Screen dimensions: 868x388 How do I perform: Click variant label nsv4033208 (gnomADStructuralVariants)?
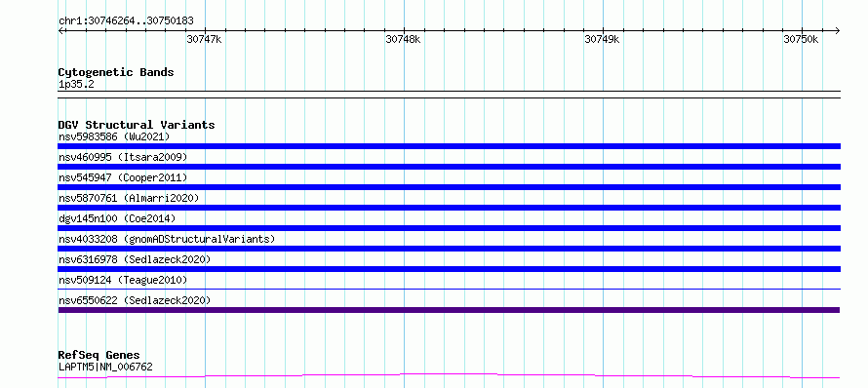click(x=167, y=239)
